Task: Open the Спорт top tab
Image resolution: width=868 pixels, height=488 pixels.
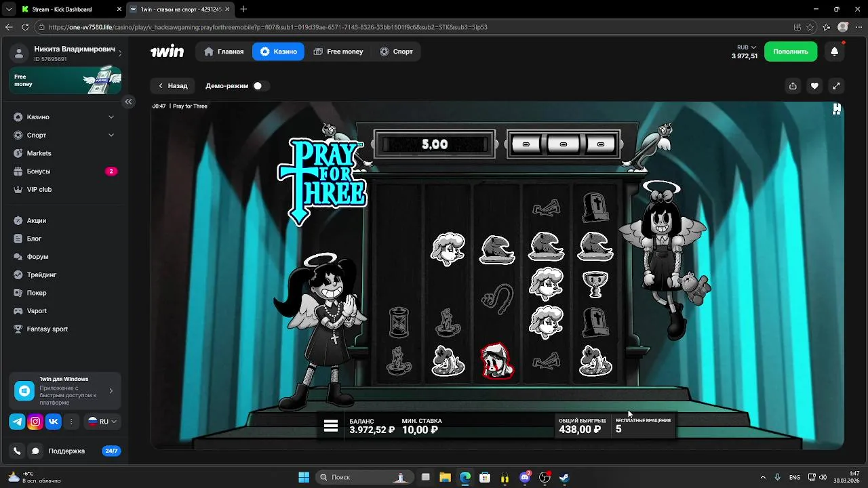Action: pos(396,52)
